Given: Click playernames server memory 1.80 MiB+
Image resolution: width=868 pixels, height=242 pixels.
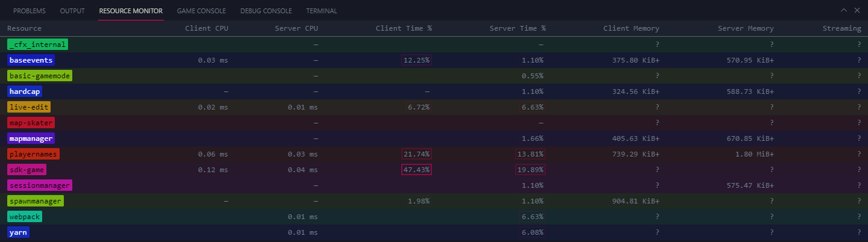Looking at the screenshot, I should 754,154.
